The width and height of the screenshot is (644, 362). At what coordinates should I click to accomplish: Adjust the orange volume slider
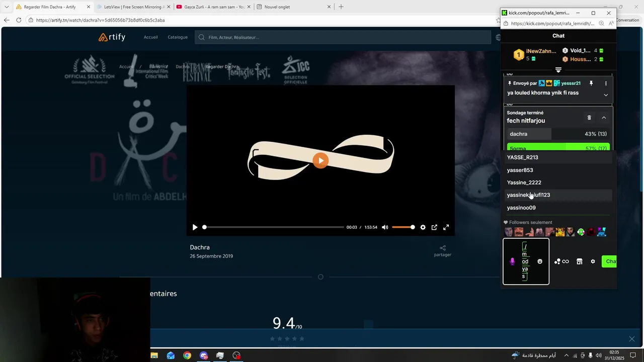404,227
